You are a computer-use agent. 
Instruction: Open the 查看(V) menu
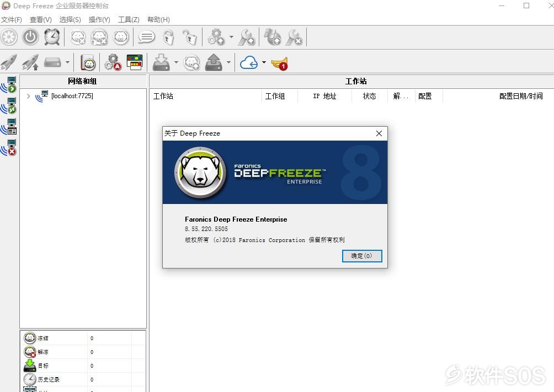click(41, 20)
